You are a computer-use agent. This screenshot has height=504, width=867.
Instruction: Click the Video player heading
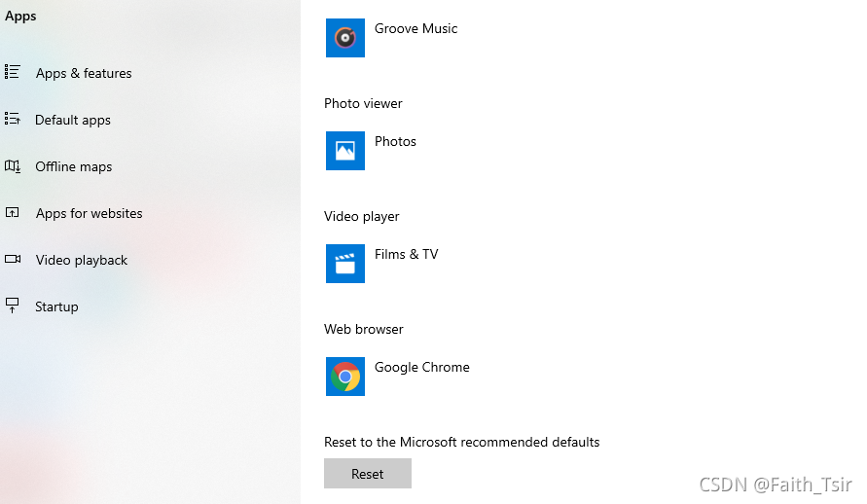[362, 217]
